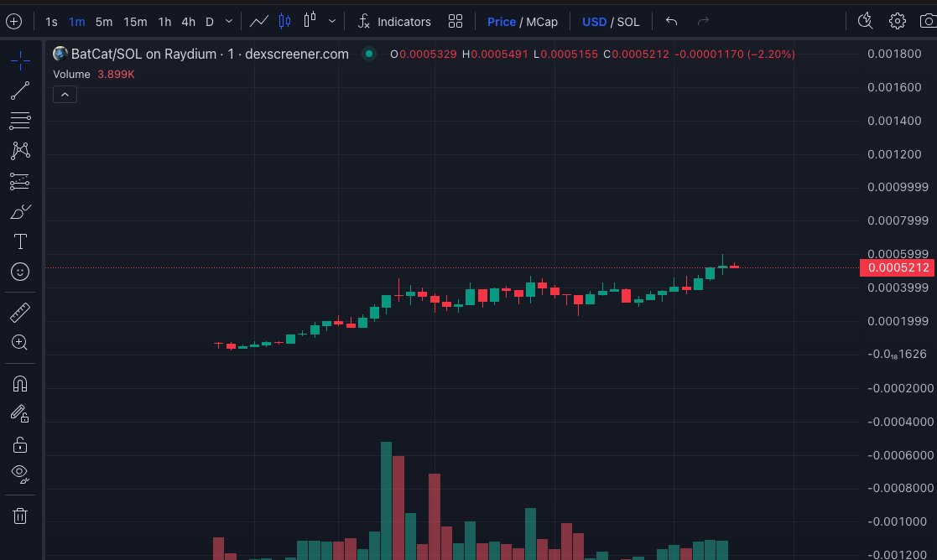Screen dimensions: 937x560
Task: Toggle hide all drawings eye icon
Action: pyautogui.click(x=20, y=474)
